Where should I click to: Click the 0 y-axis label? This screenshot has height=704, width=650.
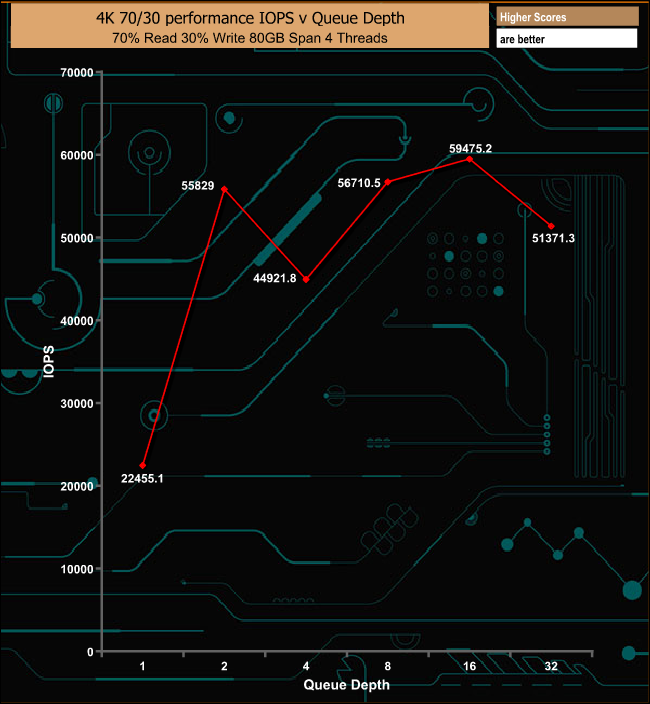(90, 652)
